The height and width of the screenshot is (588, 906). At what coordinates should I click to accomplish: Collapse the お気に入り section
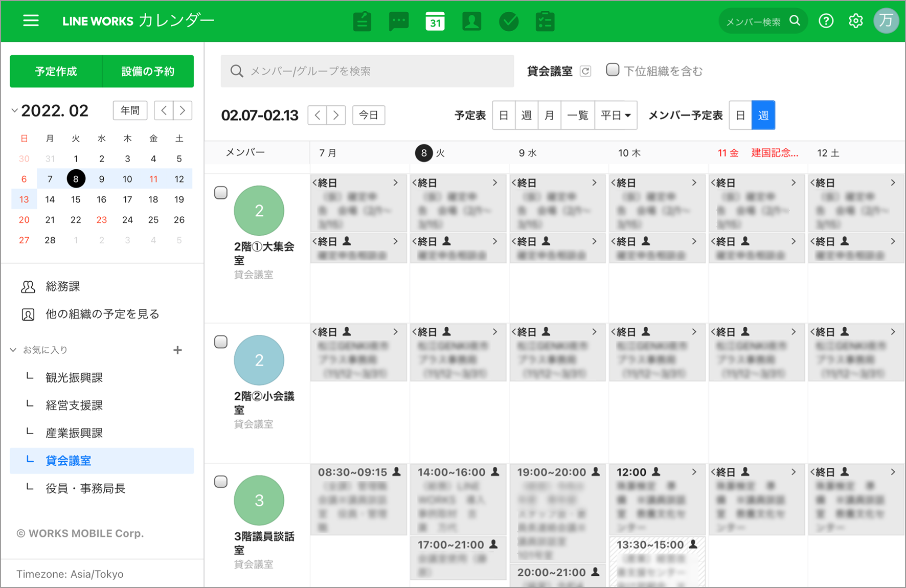coord(13,350)
